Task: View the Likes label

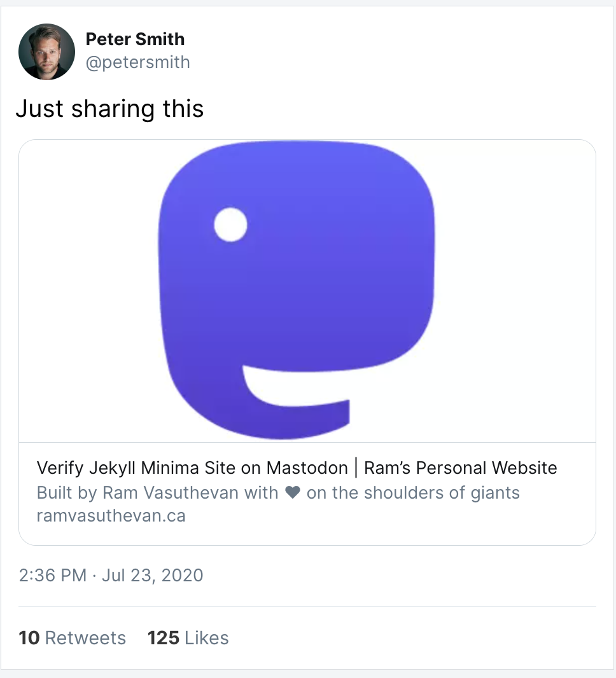Action: click(207, 638)
